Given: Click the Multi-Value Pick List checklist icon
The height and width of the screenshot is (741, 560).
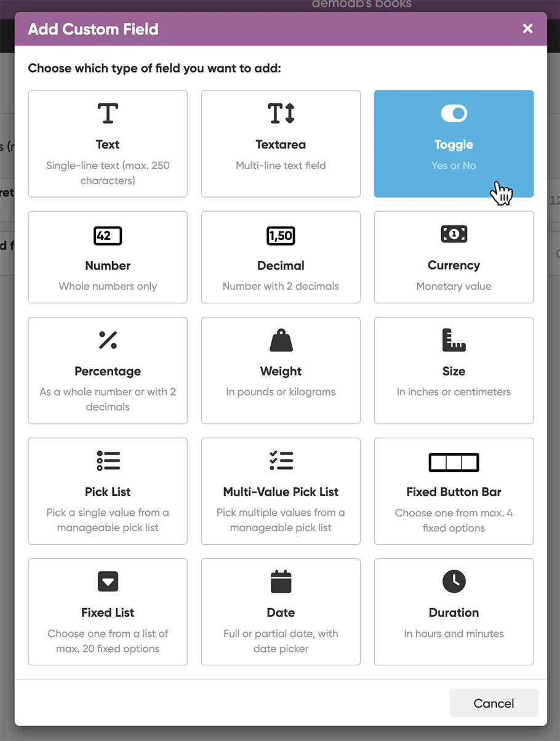Looking at the screenshot, I should [281, 461].
